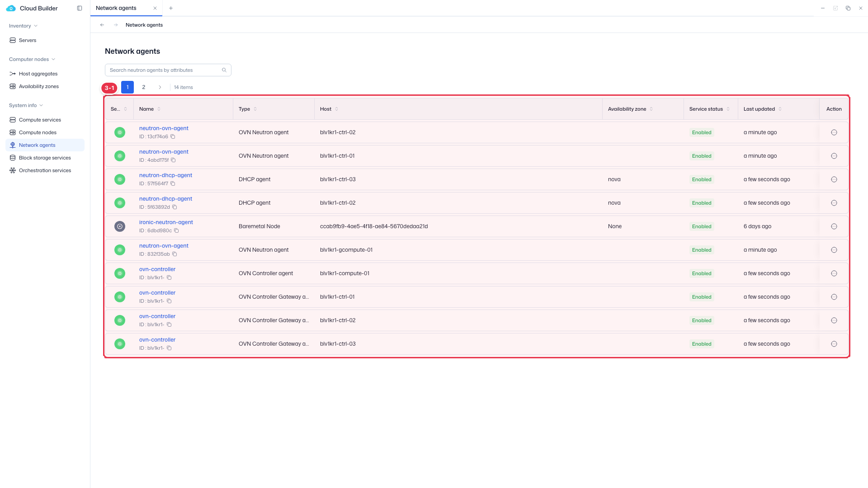The height and width of the screenshot is (488, 868).
Task: Click Enabled badge for ironic-neutron-agent row
Action: [x=702, y=226]
